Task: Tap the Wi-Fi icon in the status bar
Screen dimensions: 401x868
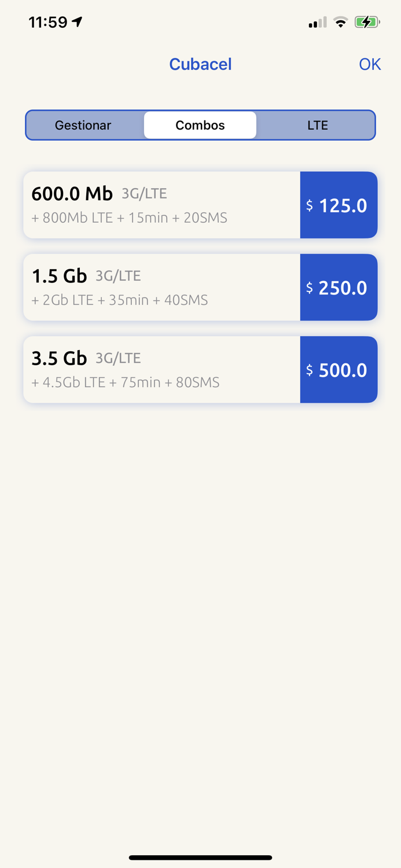Action: [340, 22]
